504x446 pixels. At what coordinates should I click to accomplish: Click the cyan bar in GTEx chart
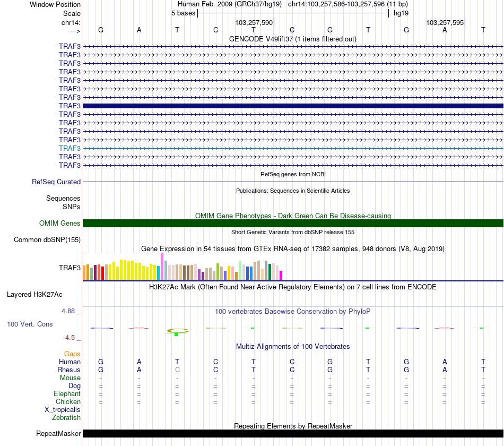point(159,273)
